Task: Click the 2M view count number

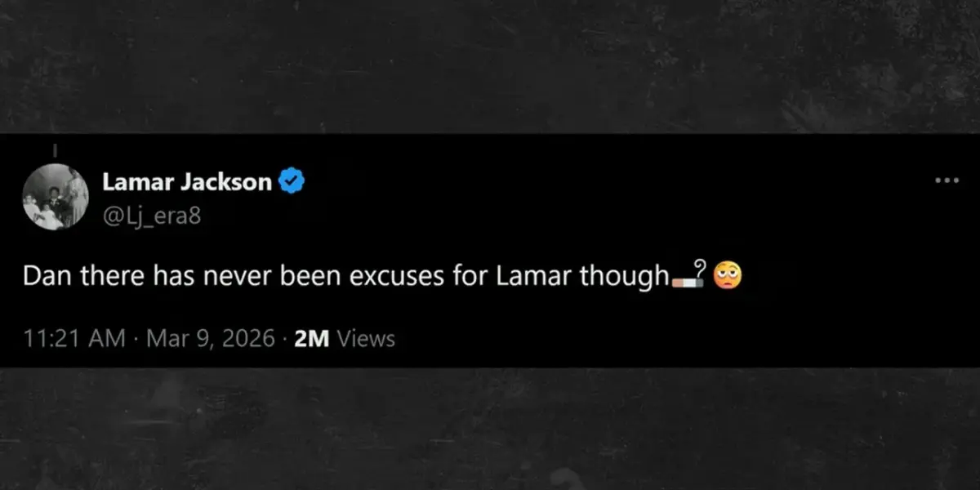Action: point(311,338)
